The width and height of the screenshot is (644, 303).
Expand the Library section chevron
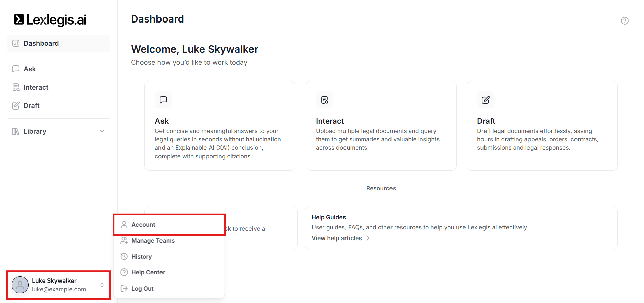pos(102,131)
